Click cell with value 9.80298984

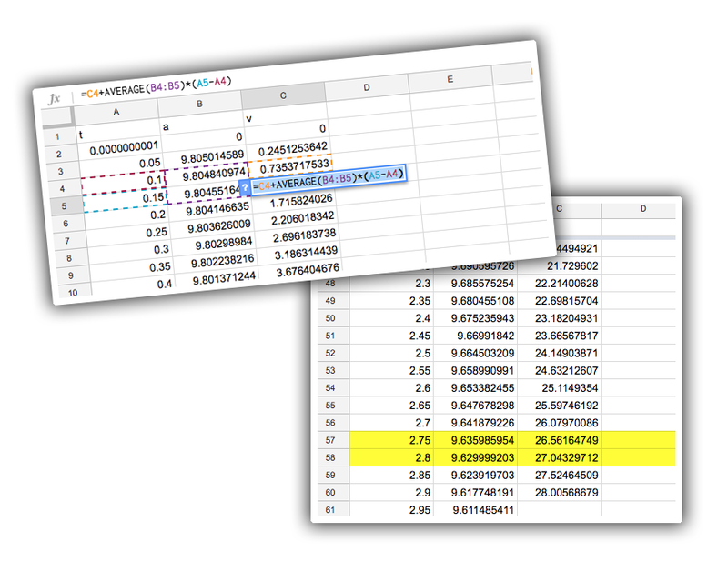click(215, 245)
